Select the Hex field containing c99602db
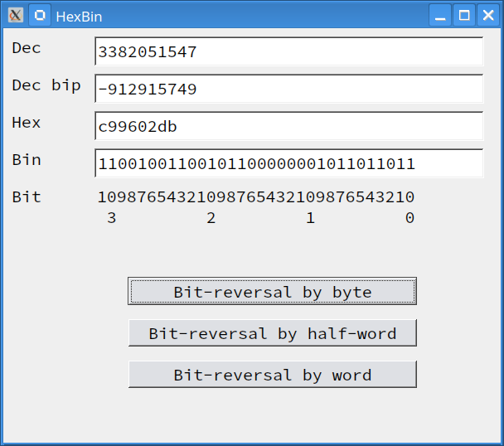The height and width of the screenshot is (446, 504). coord(288,126)
